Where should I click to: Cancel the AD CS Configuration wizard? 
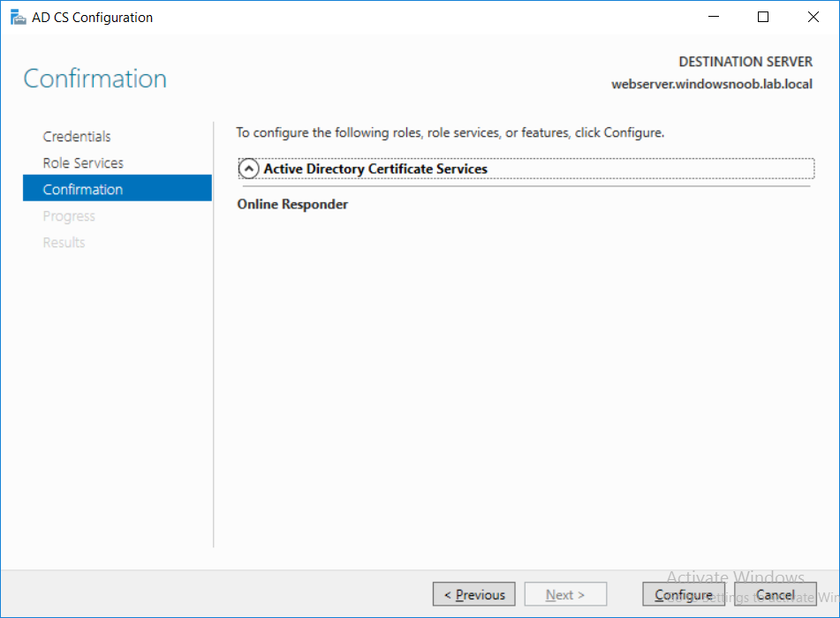(776, 594)
